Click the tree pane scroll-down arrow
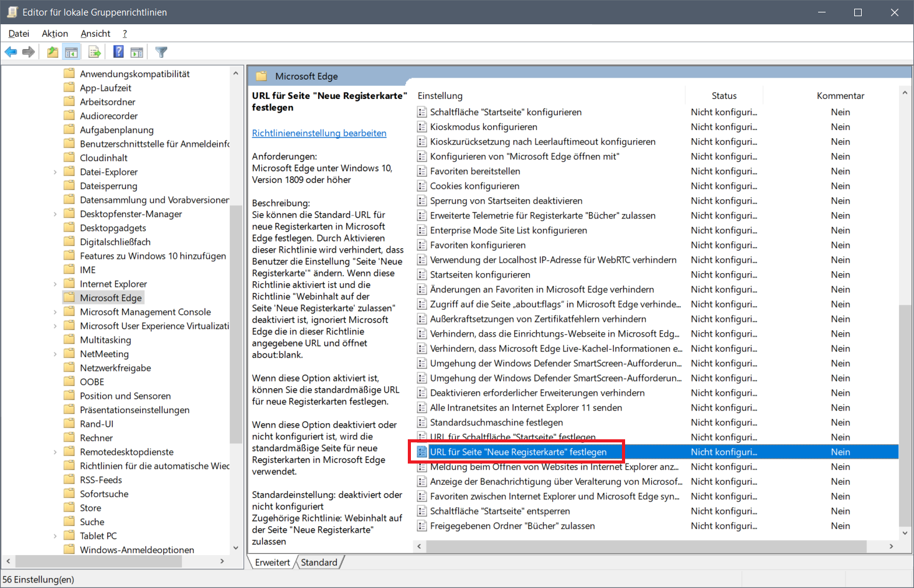The width and height of the screenshot is (914, 588). tap(235, 548)
